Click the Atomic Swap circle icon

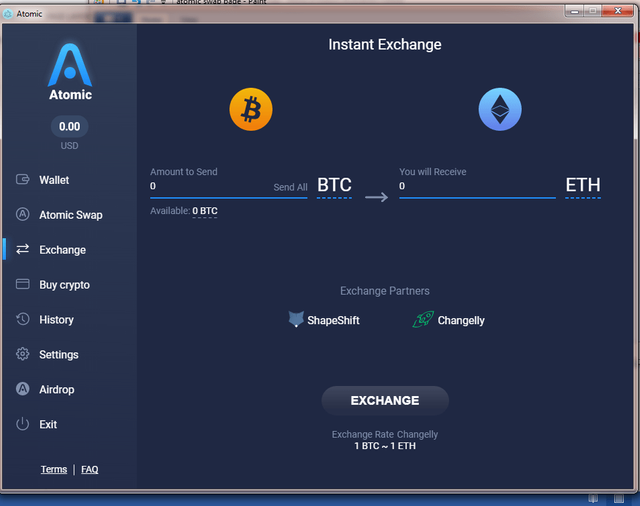[x=22, y=214]
